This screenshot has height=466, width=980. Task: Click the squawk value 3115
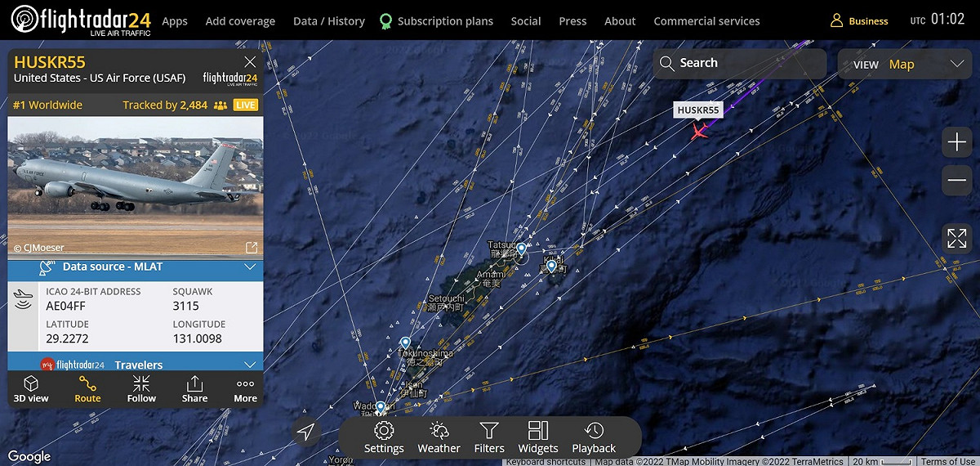point(185,306)
